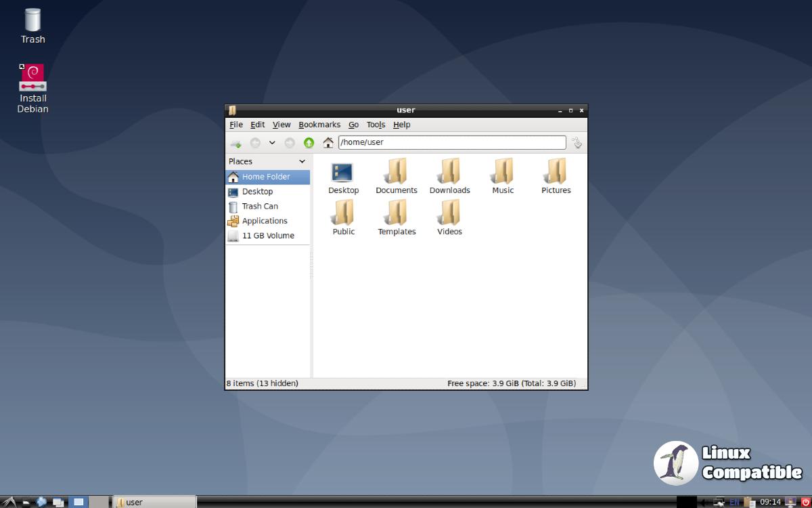Click the /home/user path input field
Viewport: 812px width, 508px height.
tap(452, 142)
